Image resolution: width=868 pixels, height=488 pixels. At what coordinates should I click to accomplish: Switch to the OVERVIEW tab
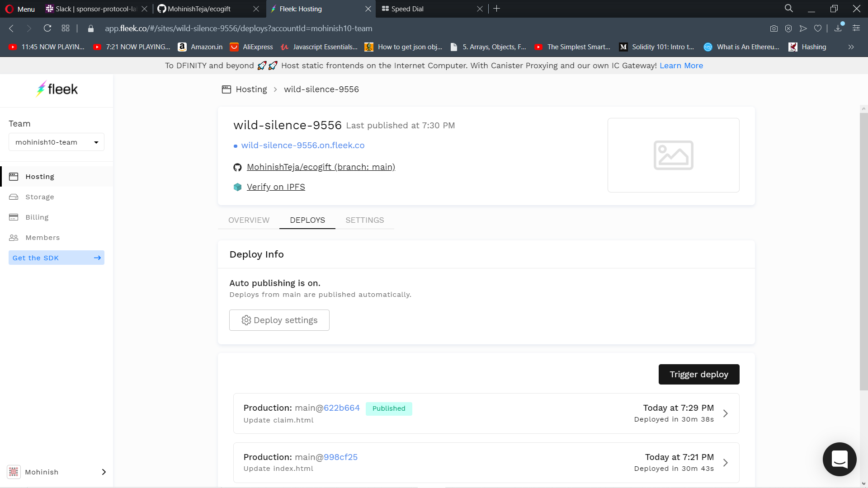click(249, 220)
